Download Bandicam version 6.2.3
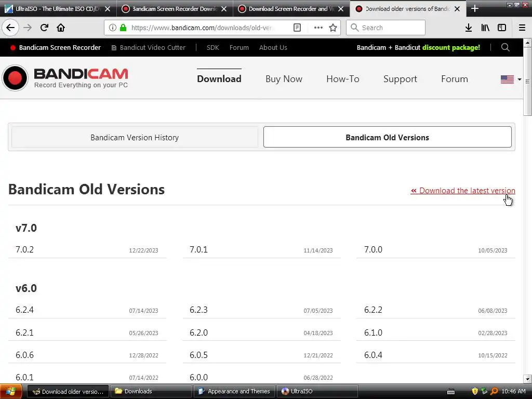Image resolution: width=532 pixels, height=399 pixels. tap(262, 310)
